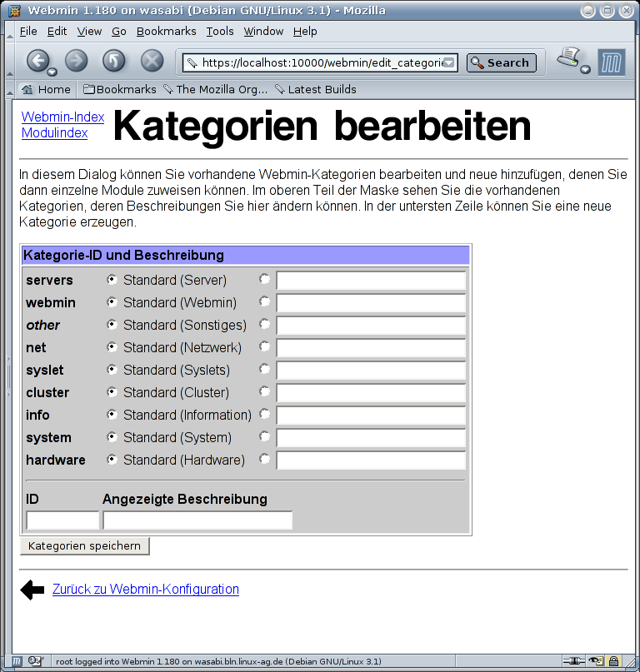This screenshot has width=640, height=672.
Task: Select custom description radio for servers row
Action: coord(265,279)
